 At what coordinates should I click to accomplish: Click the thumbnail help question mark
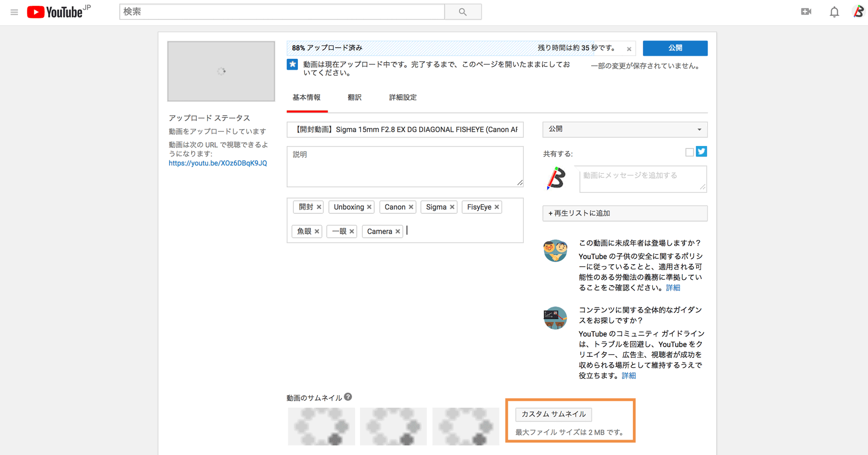[x=348, y=397]
